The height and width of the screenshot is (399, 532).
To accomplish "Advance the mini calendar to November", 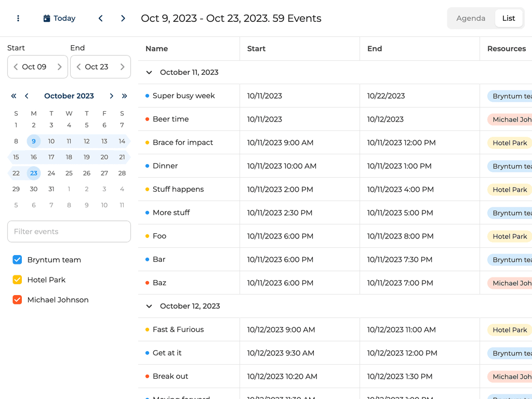I will [111, 96].
